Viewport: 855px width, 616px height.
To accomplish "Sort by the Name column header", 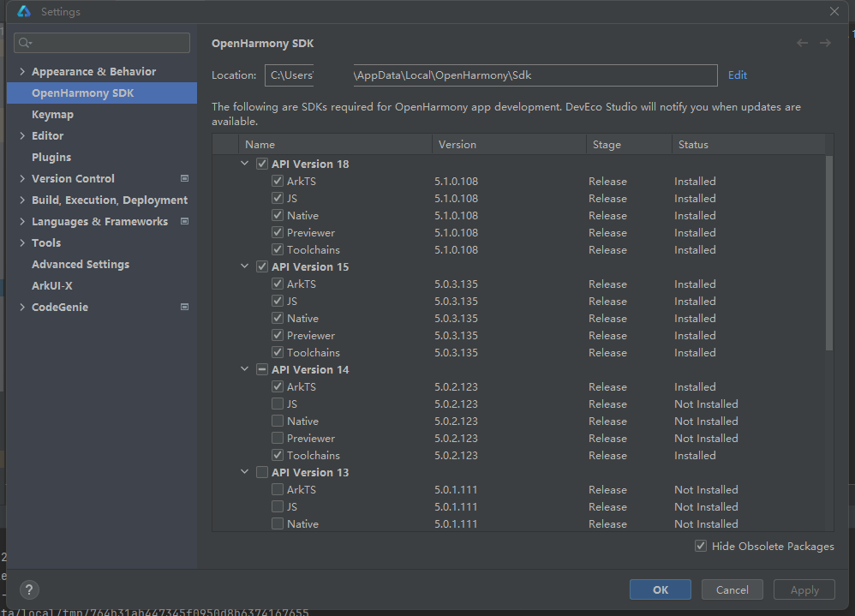I will [335, 145].
